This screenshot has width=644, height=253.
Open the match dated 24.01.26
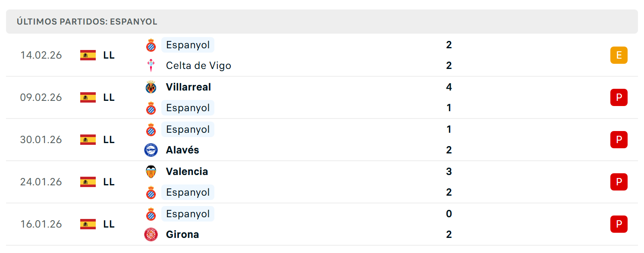[x=322, y=182]
